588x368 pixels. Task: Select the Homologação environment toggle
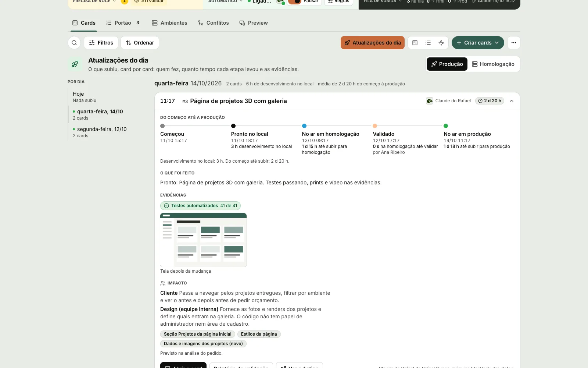click(x=493, y=64)
